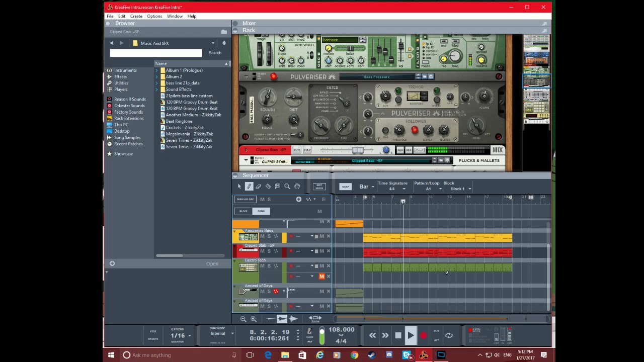Select Factory Sounds in Browser sidebar
Viewport: 644px width, 362px height.
[x=128, y=112]
